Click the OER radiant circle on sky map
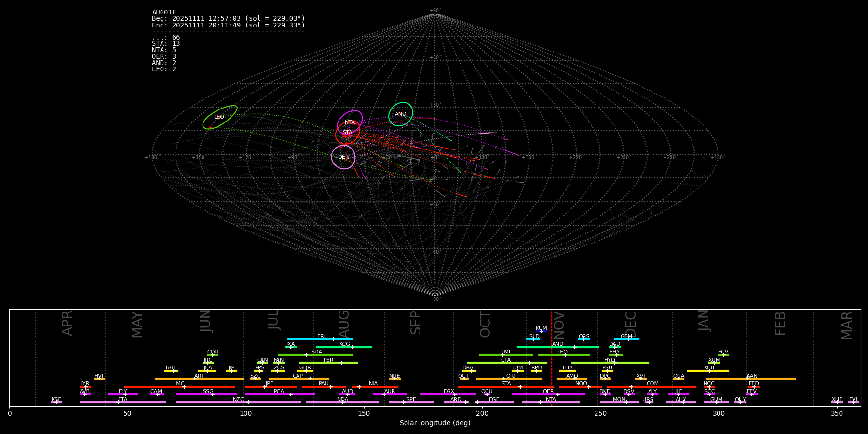The width and height of the screenshot is (868, 434). point(343,157)
